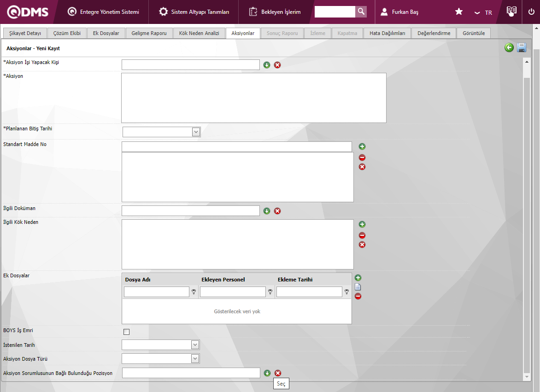Add a Standart Madde No entry
The width and height of the screenshot is (540, 392).
[362, 146]
